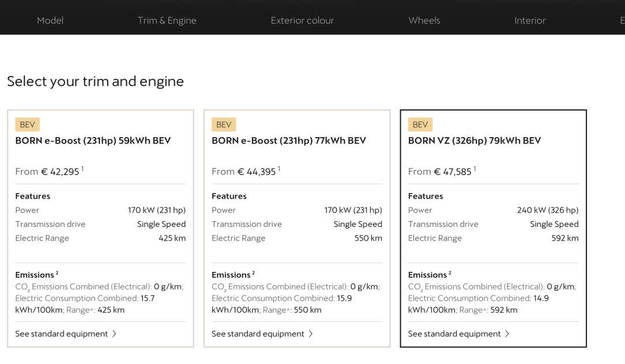Click emissions text with 15.7 kWh/100km consumption
Viewport: 625px width, 364px height.
100,298
